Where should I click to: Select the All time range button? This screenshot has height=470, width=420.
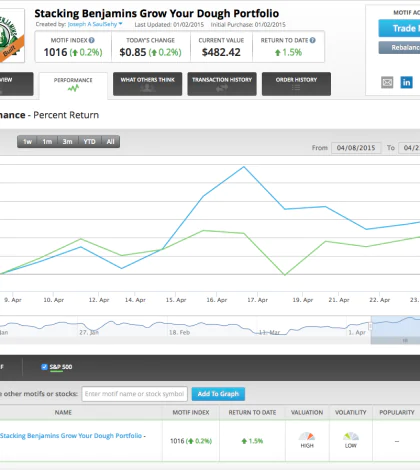tap(110, 142)
